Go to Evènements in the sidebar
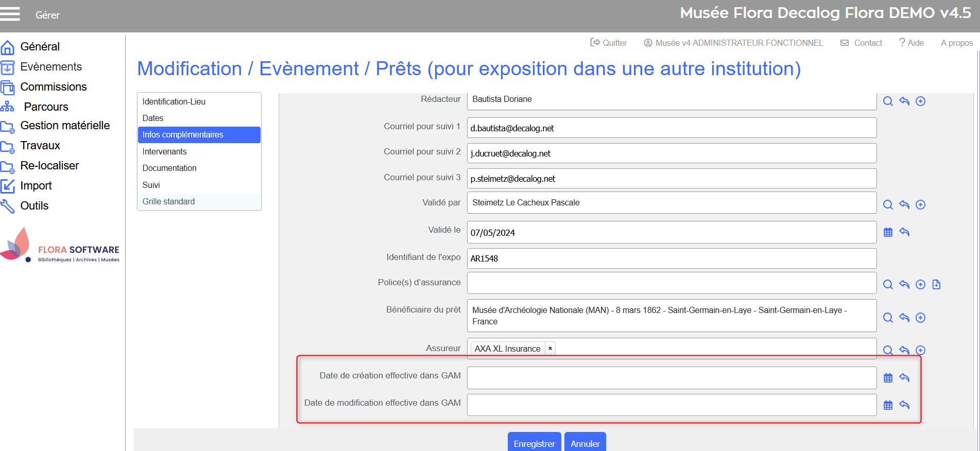Image resolution: width=980 pixels, height=451 pixels. click(51, 67)
